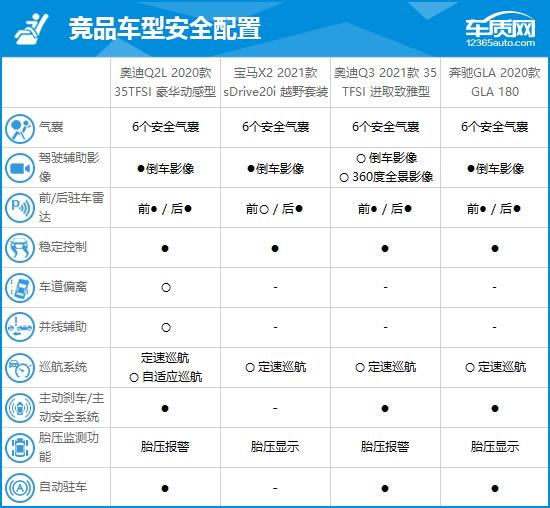Image resolution: width=550 pixels, height=508 pixels.
Task: Click 车道偏离 circle for 奥迪Q2L
Action: point(166,288)
